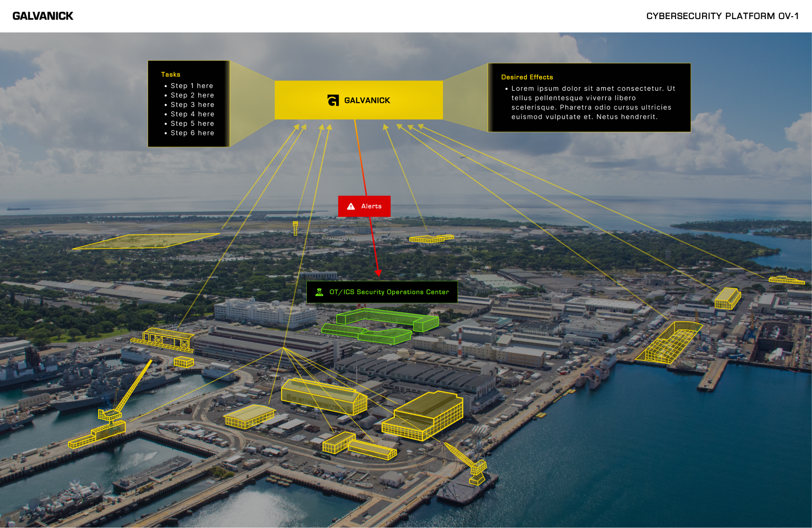The width and height of the screenshot is (812, 528).
Task: Select 'Step 1 here' in the Tasks list
Action: pos(192,86)
